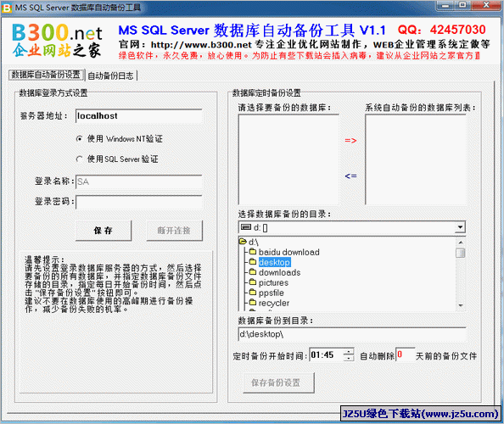
Task: Increase backup time with up spinner
Action: pyautogui.click(x=349, y=351)
